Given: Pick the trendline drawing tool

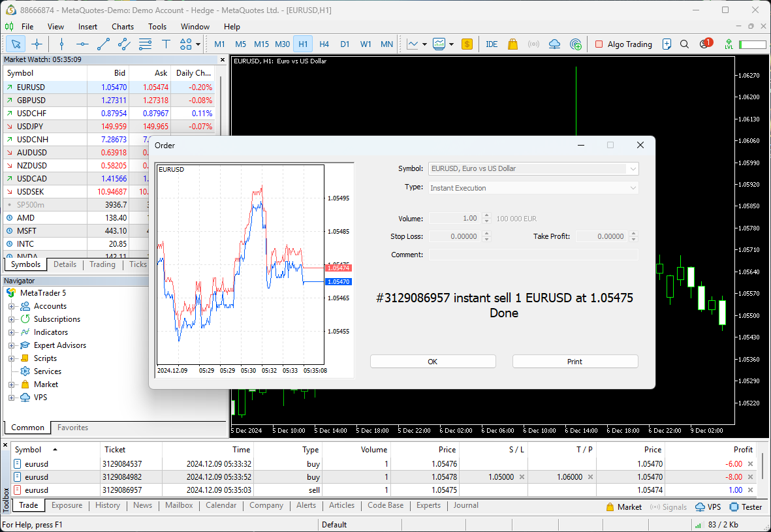Looking at the screenshot, I should 103,44.
